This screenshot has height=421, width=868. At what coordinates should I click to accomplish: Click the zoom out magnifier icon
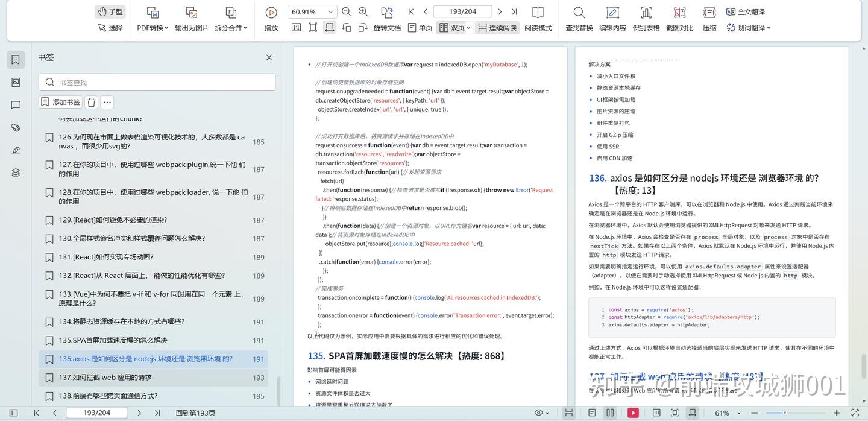pos(346,12)
